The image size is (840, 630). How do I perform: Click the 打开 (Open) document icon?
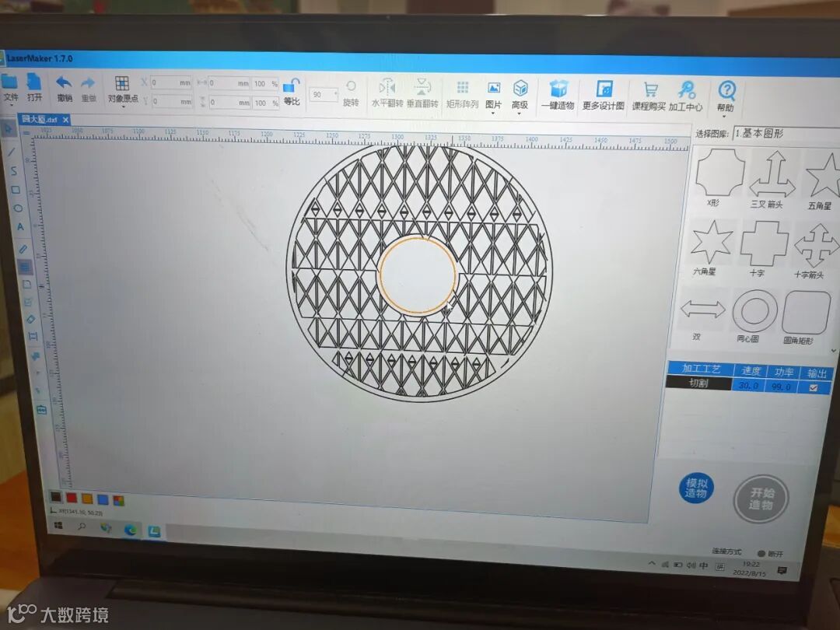[x=33, y=82]
